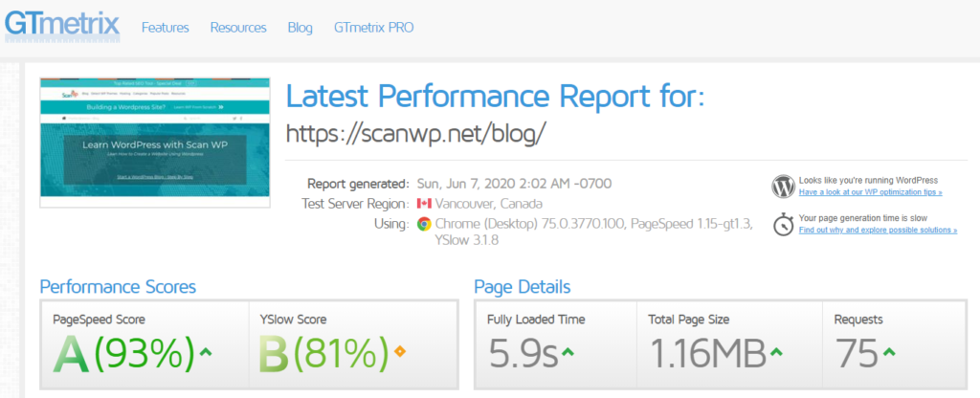Click the stopwatch page generation icon
This screenshot has height=398, width=980.
[x=783, y=224]
